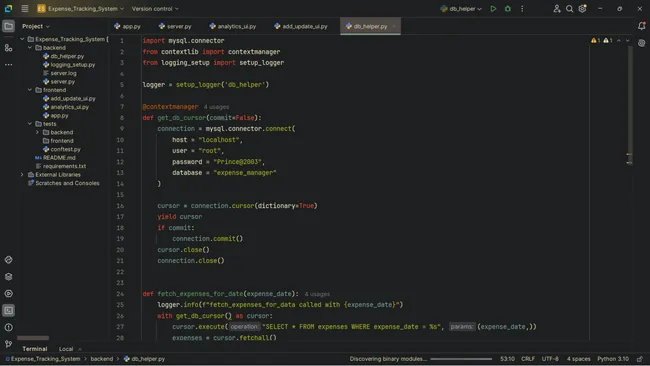Select the Local terminal tab

66,349
